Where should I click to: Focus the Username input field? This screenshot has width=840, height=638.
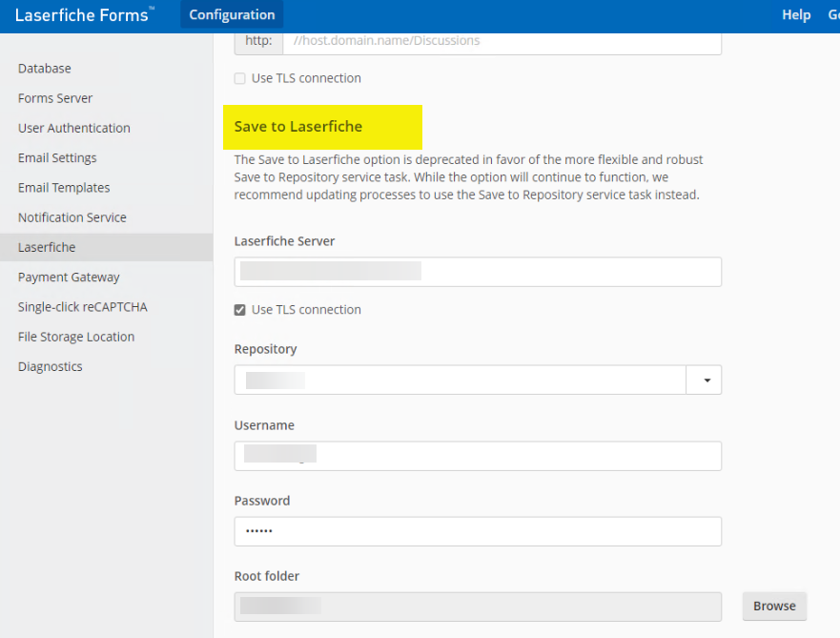tap(478, 457)
